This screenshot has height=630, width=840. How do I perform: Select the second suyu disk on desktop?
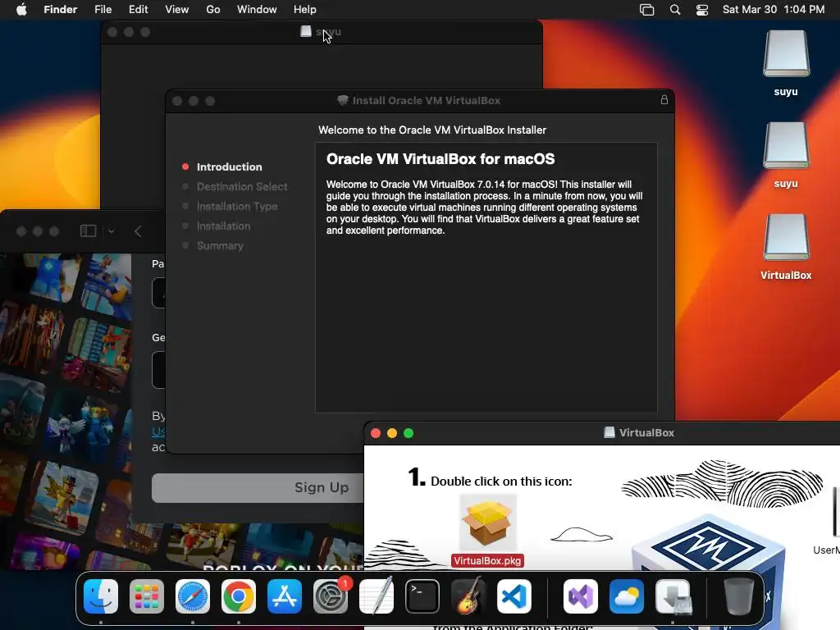[x=786, y=146]
